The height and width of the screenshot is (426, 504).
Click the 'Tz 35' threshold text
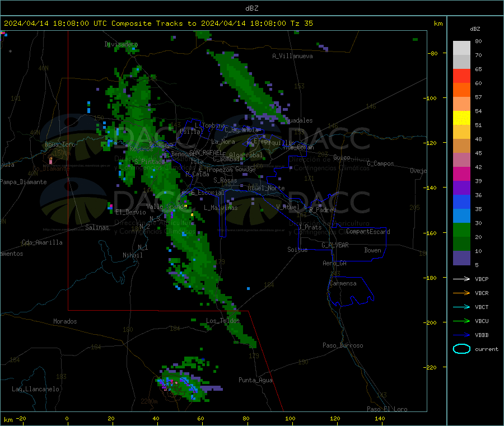(x=301, y=24)
